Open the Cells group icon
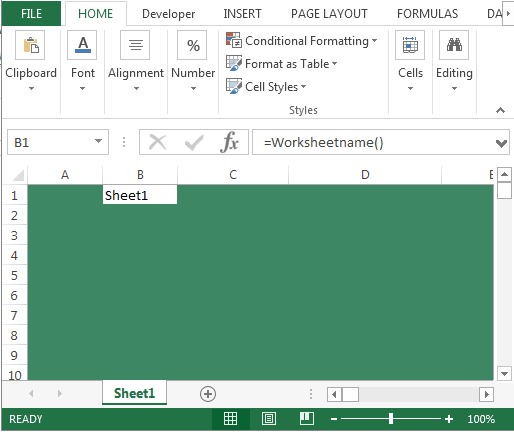 tap(410, 45)
